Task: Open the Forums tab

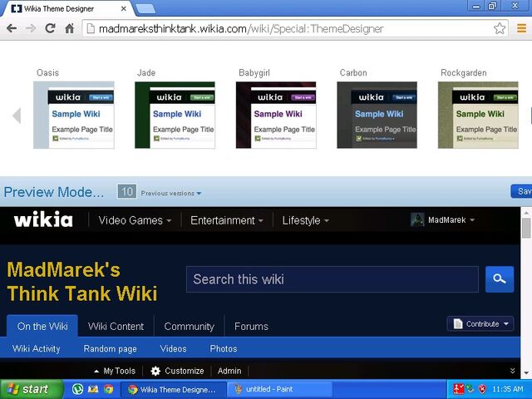Action: tap(251, 327)
